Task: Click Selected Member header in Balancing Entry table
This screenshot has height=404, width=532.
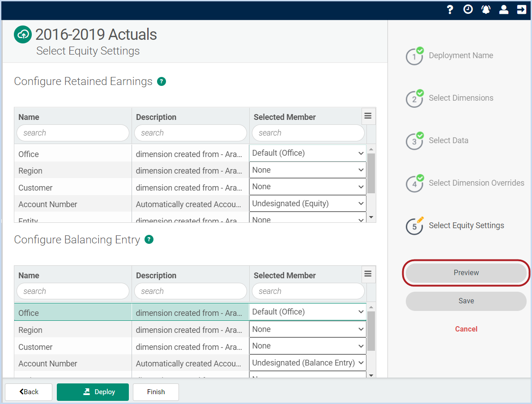Action: coord(285,276)
